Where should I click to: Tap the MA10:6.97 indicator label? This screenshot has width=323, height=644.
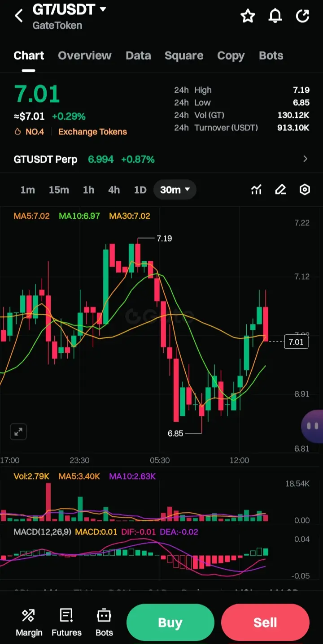point(79,216)
